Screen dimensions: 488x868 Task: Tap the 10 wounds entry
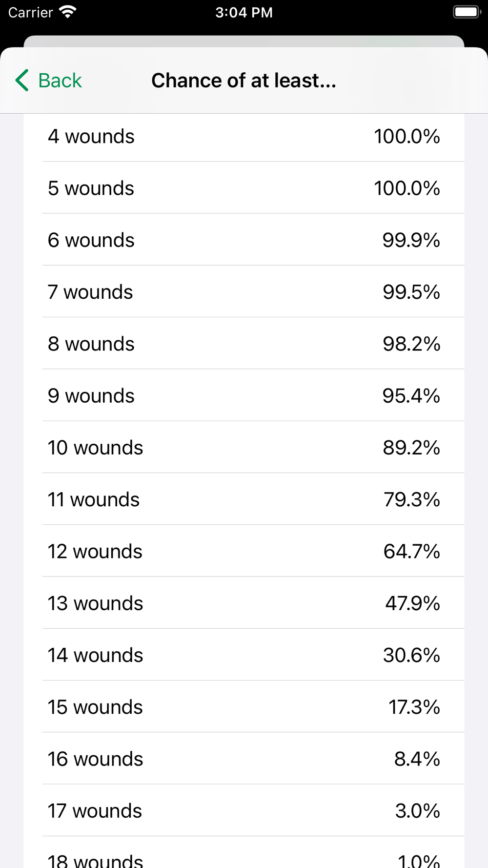click(244, 447)
